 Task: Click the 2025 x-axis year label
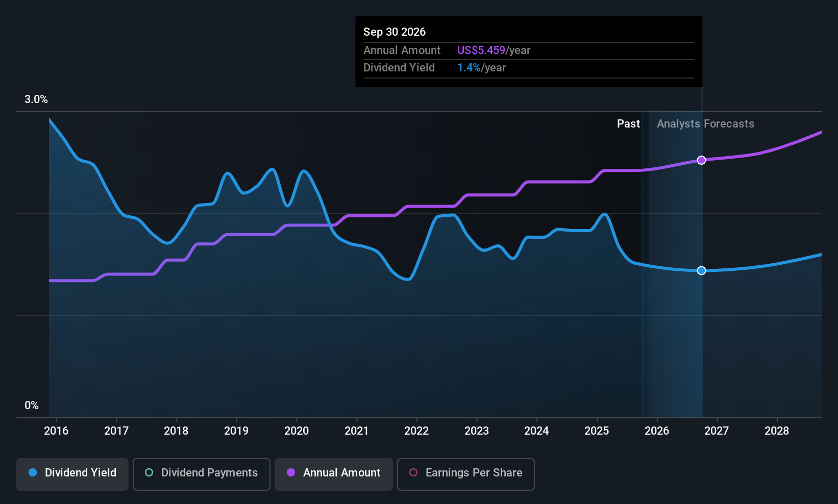tap(597, 431)
